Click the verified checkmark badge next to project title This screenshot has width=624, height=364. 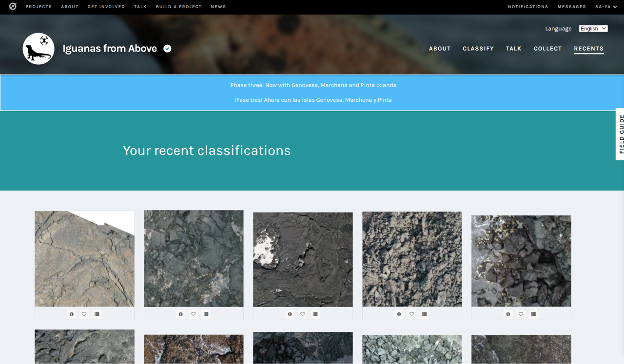point(167,48)
